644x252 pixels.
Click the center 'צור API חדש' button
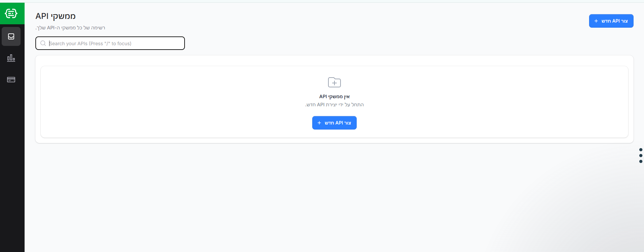(334, 123)
